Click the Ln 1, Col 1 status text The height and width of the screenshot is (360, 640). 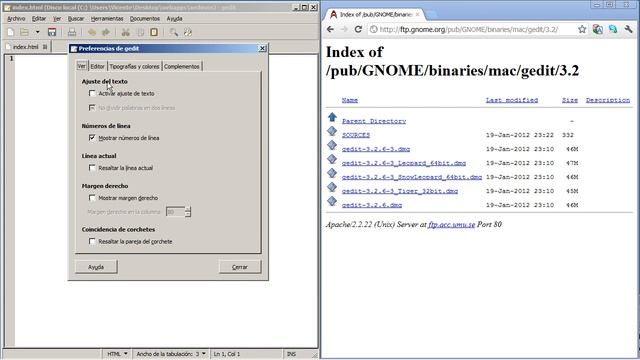[227, 354]
